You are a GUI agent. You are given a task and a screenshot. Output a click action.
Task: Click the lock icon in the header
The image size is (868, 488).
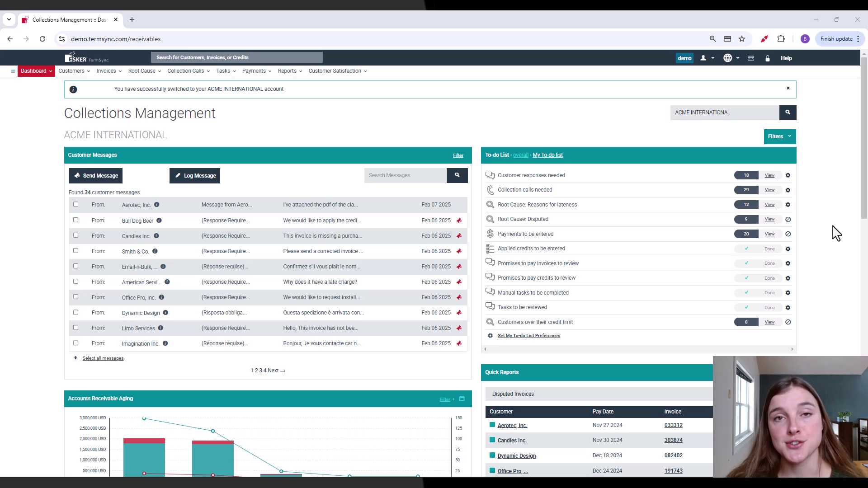[767, 58]
